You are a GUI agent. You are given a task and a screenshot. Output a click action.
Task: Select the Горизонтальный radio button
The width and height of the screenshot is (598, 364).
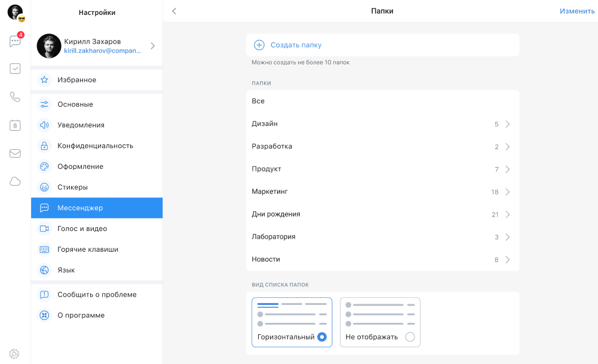coord(322,337)
